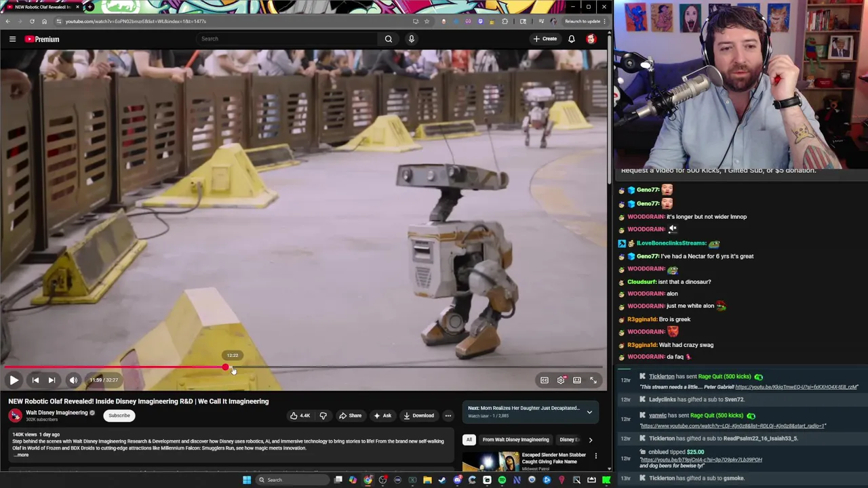This screenshot has width=868, height=488.
Task: Go to YouTube Premium home logo
Action: pyautogui.click(x=42, y=39)
